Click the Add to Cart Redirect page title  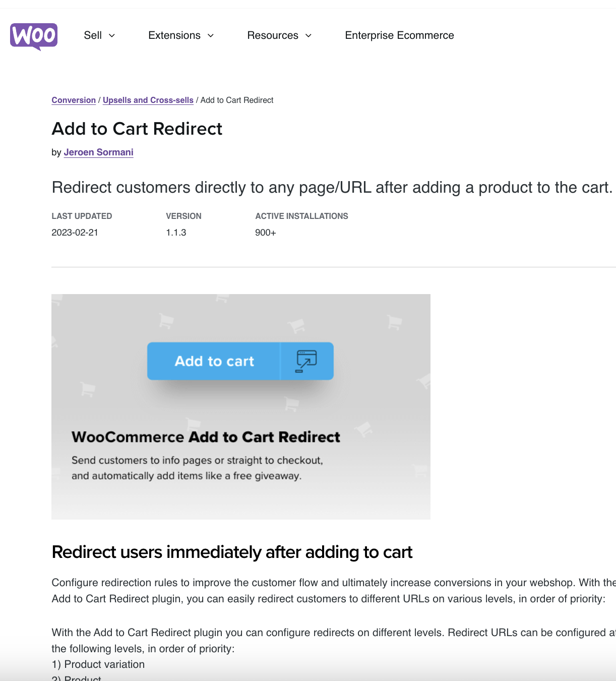pyautogui.click(x=137, y=129)
